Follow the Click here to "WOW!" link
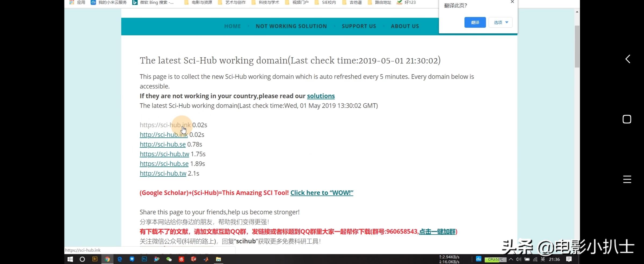The image size is (644, 264). point(322,193)
